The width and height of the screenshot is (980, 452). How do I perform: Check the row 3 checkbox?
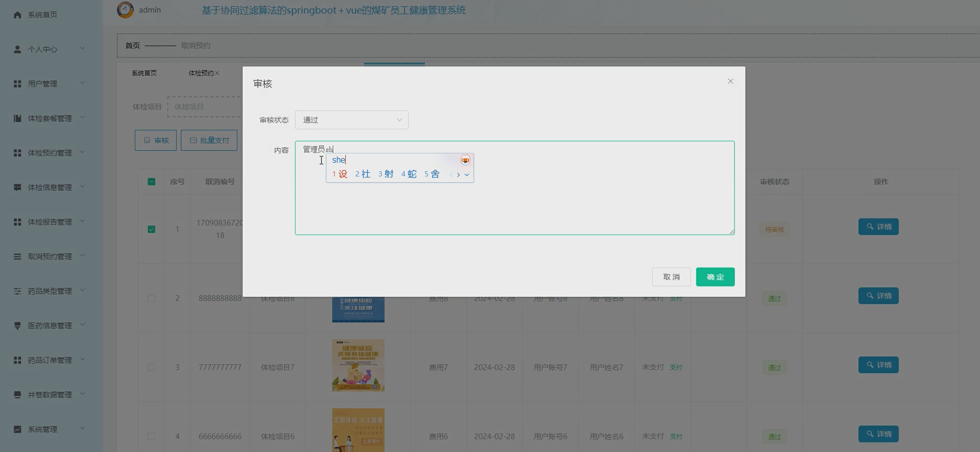[x=152, y=367]
